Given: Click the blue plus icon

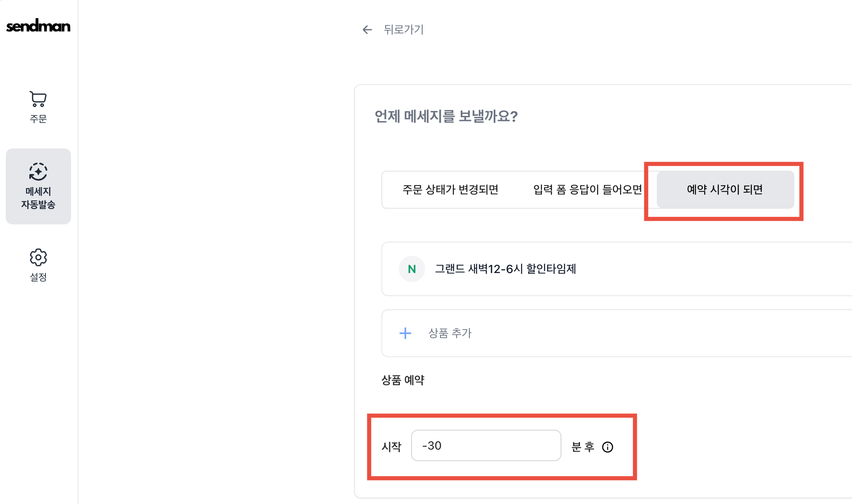Looking at the screenshot, I should pyautogui.click(x=405, y=333).
